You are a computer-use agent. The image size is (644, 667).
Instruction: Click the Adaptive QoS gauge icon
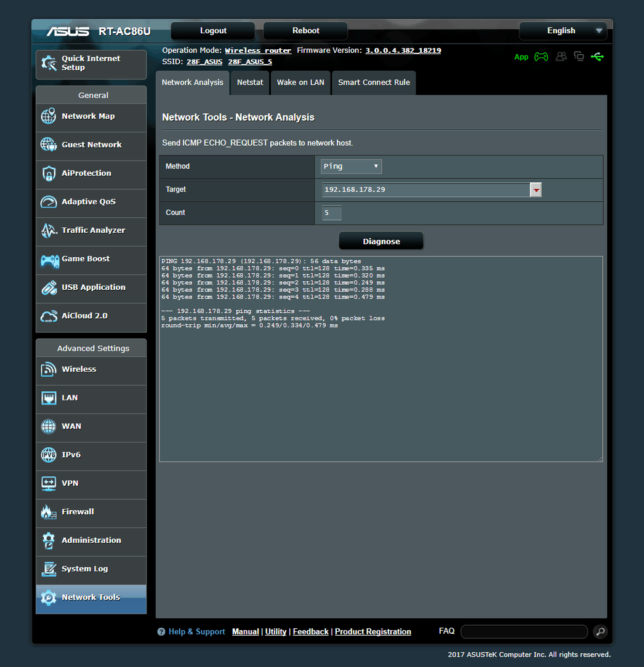click(x=49, y=202)
